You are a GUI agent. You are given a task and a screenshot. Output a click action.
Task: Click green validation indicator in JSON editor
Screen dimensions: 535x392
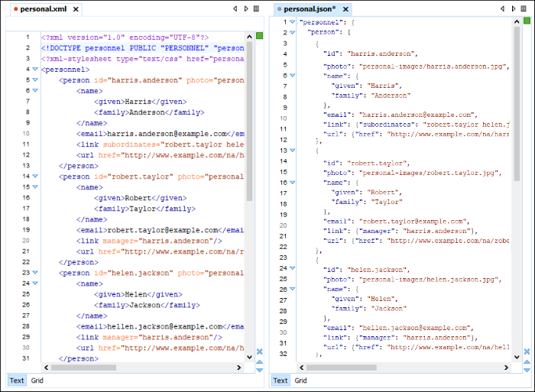point(527,21)
